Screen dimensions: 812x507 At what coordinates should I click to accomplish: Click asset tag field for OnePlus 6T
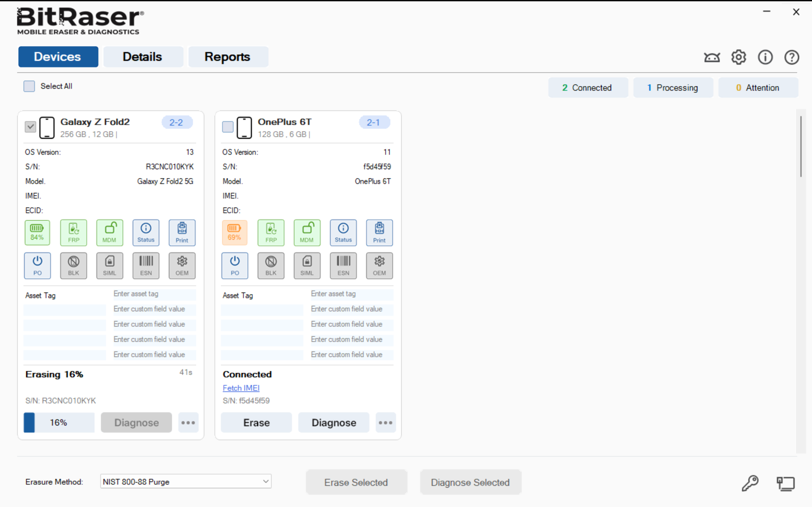[352, 294]
